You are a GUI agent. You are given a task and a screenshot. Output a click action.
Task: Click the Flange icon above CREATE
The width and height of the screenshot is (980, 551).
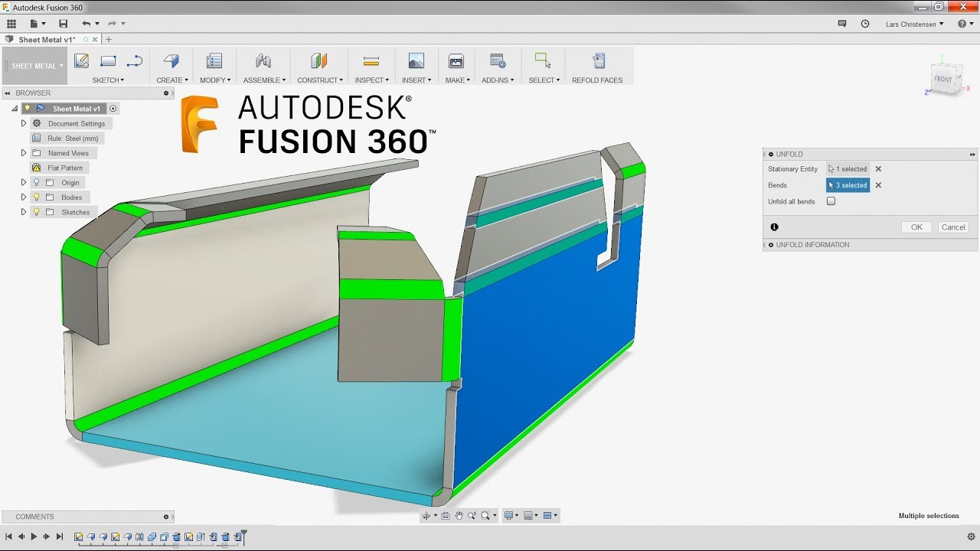click(x=171, y=61)
